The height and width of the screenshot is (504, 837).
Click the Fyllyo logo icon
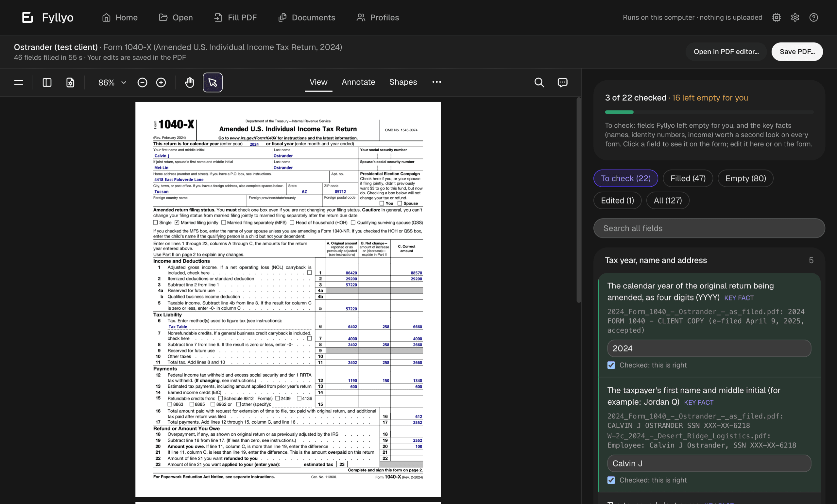click(x=27, y=17)
